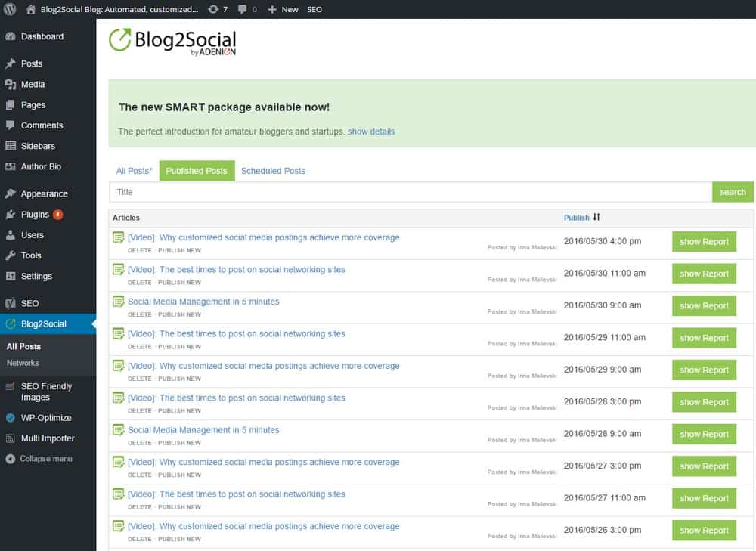This screenshot has width=756, height=551.
Task: Click the show details link
Action: pos(371,132)
